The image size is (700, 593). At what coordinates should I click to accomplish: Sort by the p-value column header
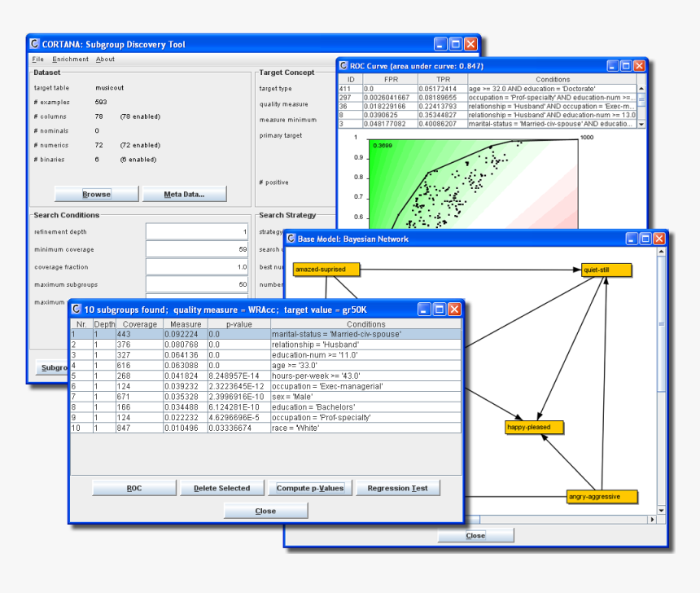tap(239, 324)
